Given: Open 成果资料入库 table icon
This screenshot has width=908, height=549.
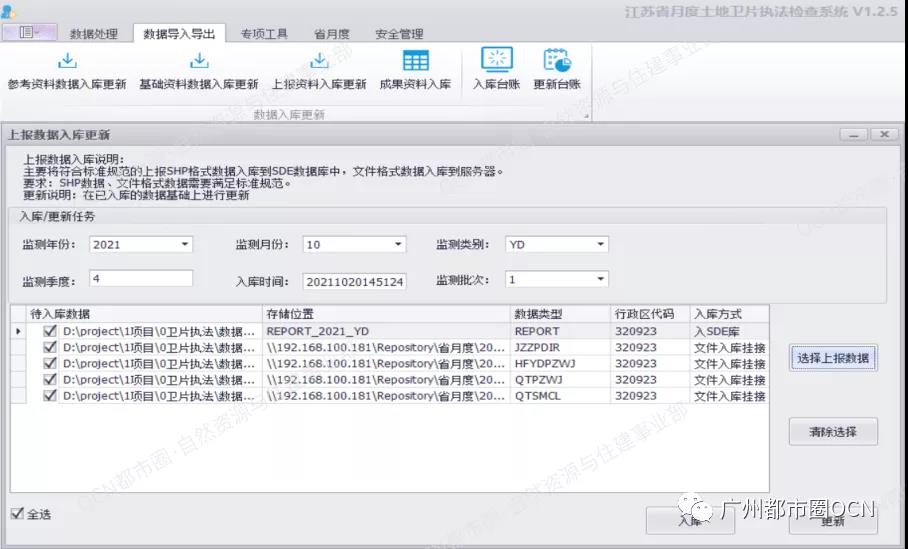Looking at the screenshot, I should click(x=415, y=60).
